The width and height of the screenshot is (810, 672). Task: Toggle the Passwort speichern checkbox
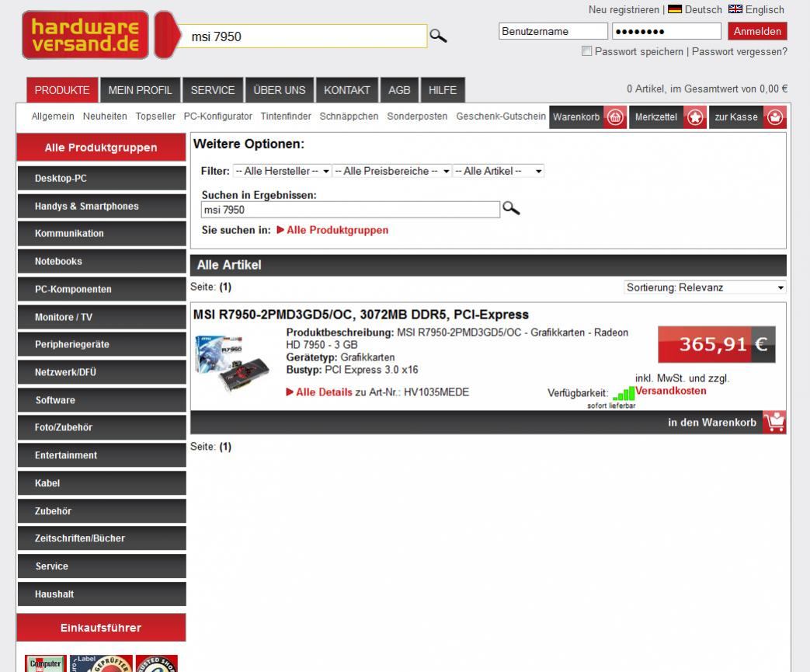pyautogui.click(x=586, y=51)
